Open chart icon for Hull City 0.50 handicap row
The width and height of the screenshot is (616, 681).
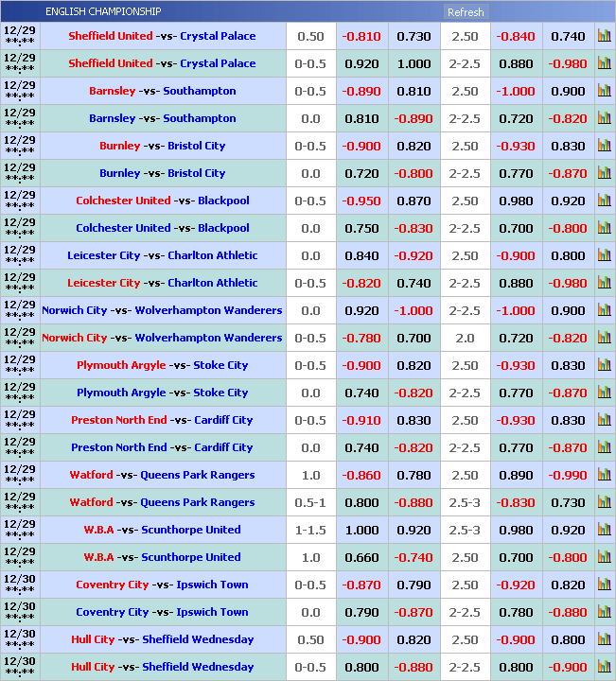pyautogui.click(x=604, y=639)
